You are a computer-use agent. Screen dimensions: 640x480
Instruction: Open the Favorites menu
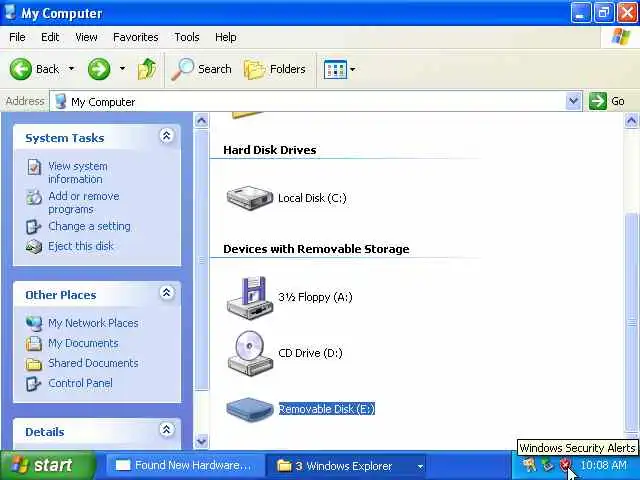[x=136, y=37]
